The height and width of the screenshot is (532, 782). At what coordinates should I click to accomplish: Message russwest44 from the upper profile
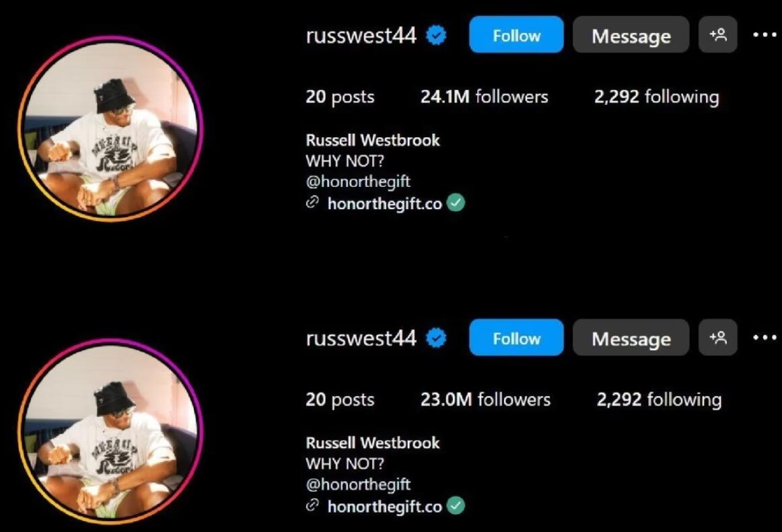tap(631, 34)
